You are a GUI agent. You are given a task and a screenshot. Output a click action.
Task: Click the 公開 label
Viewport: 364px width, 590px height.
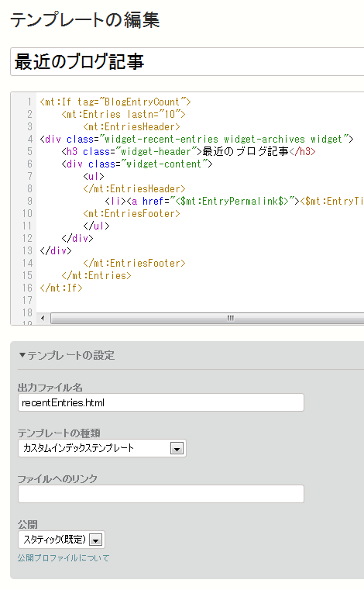[x=27, y=524]
